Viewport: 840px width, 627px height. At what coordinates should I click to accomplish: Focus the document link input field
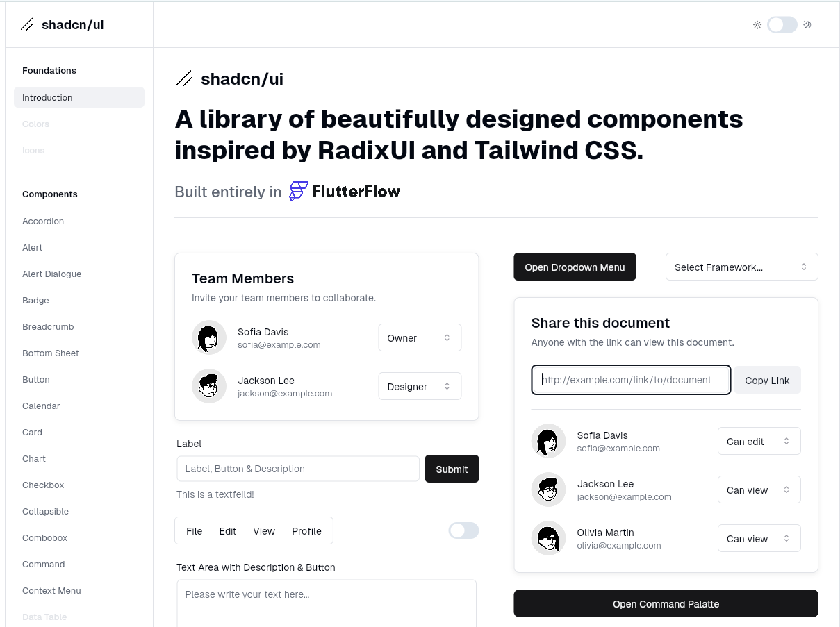[x=631, y=380]
